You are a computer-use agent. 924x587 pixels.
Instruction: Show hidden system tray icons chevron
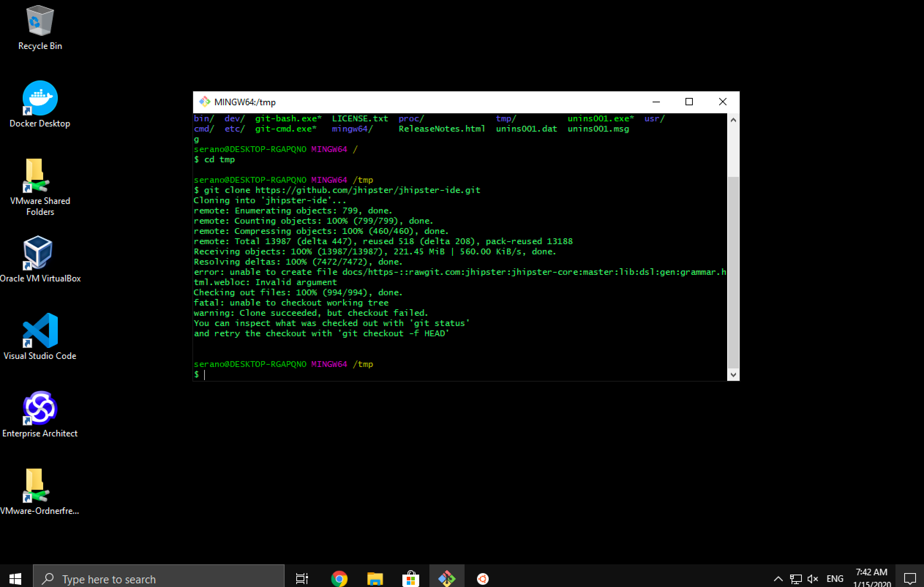click(778, 578)
